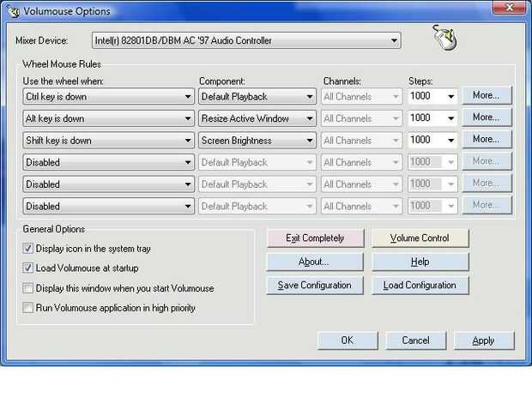
Task: Click Save Configuration
Action: (315, 286)
